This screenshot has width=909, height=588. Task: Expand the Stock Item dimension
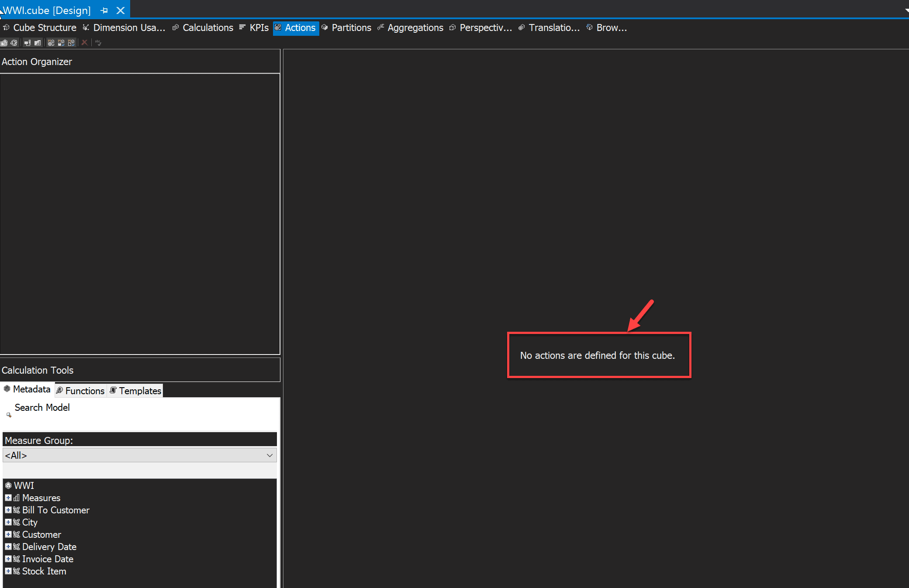(x=8, y=571)
